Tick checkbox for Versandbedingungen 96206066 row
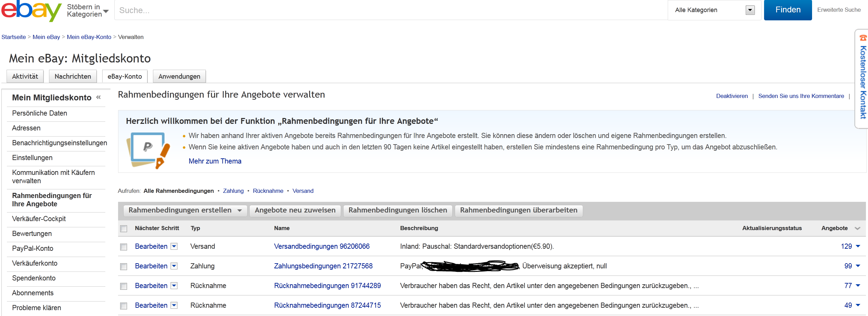This screenshot has height=316, width=868. [x=124, y=247]
